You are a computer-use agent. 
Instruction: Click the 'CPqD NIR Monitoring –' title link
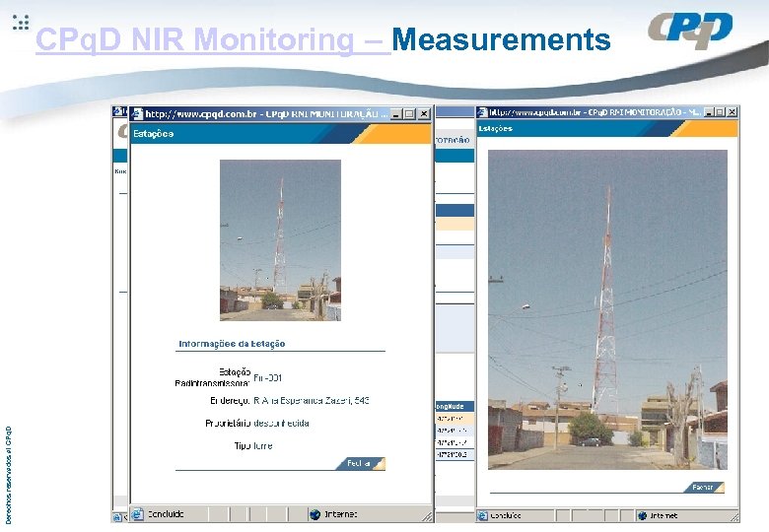coord(213,39)
